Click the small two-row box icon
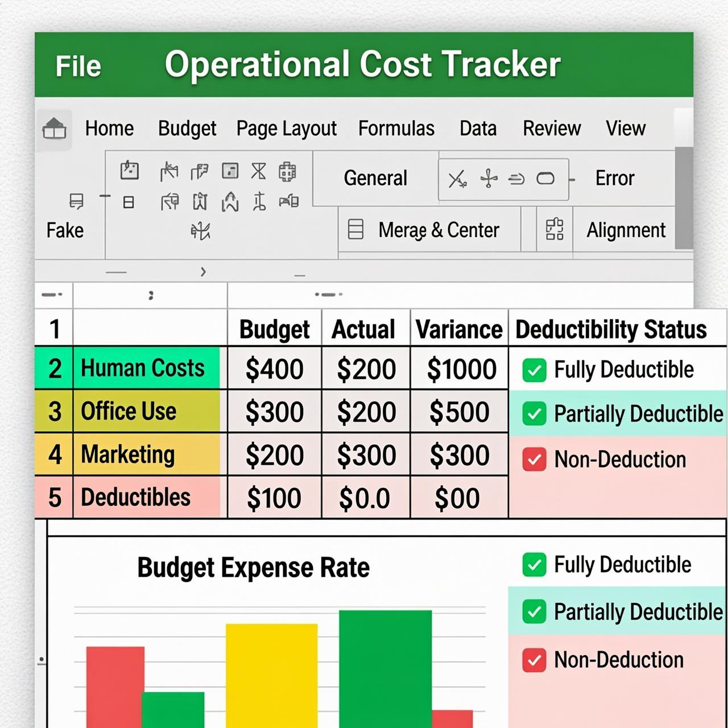 pyautogui.click(x=129, y=202)
